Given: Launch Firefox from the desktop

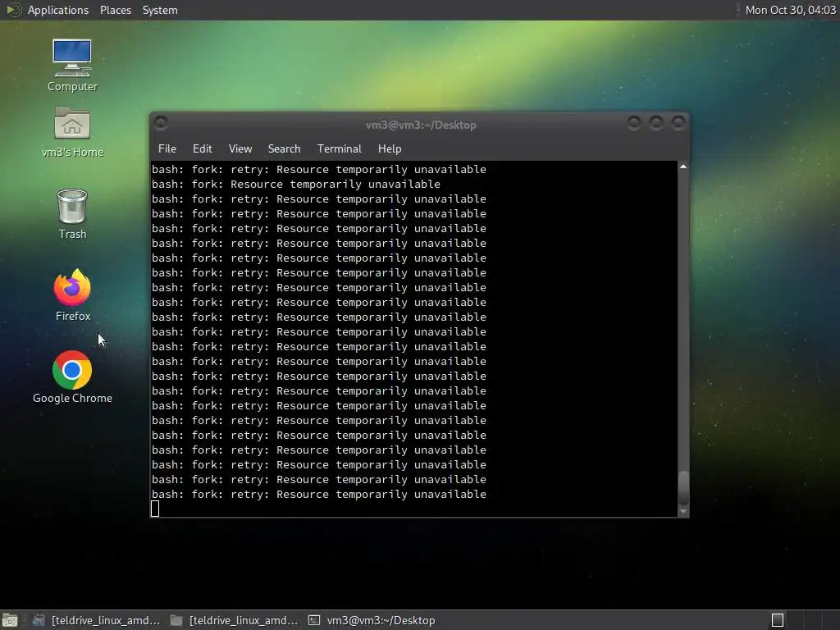Looking at the screenshot, I should click(72, 294).
